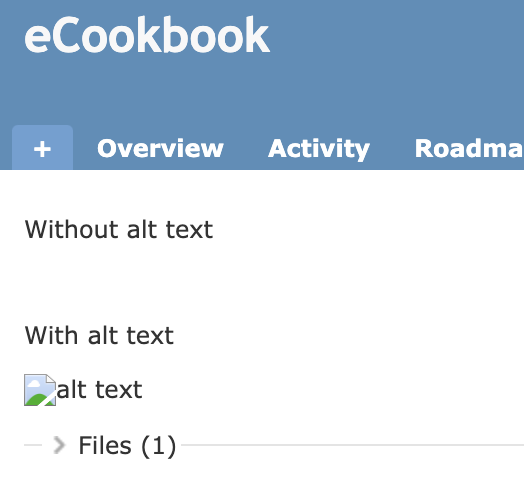524x496 pixels.
Task: Click the 'Without alt text' paragraph
Action: point(119,230)
